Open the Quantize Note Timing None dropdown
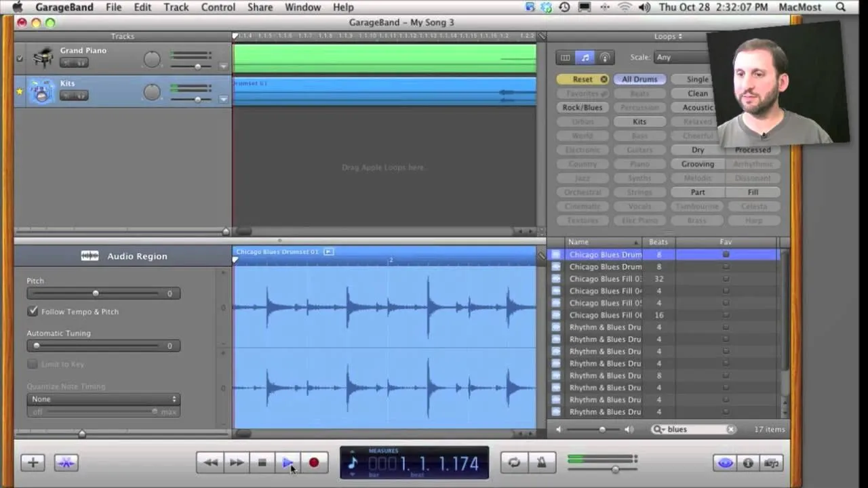Screen dimensions: 868x488 click(103, 399)
